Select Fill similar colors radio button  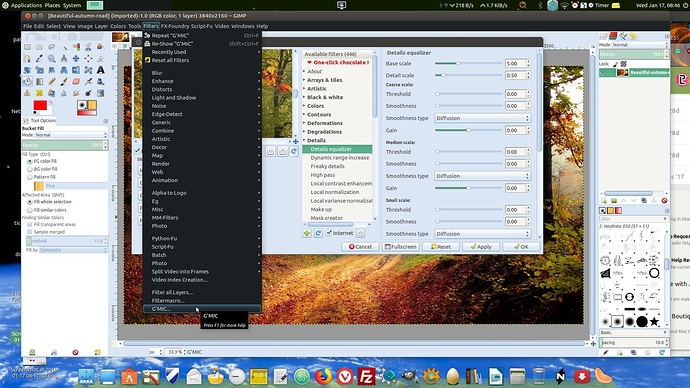pyautogui.click(x=30, y=210)
